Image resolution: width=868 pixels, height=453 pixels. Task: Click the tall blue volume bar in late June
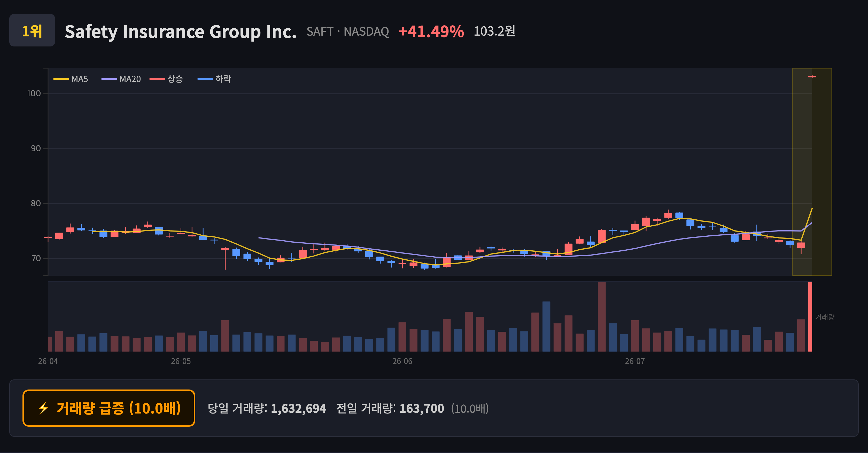pos(546,327)
